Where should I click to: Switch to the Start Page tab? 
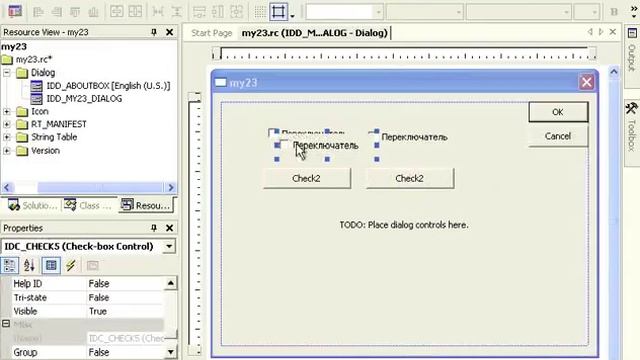tap(211, 33)
